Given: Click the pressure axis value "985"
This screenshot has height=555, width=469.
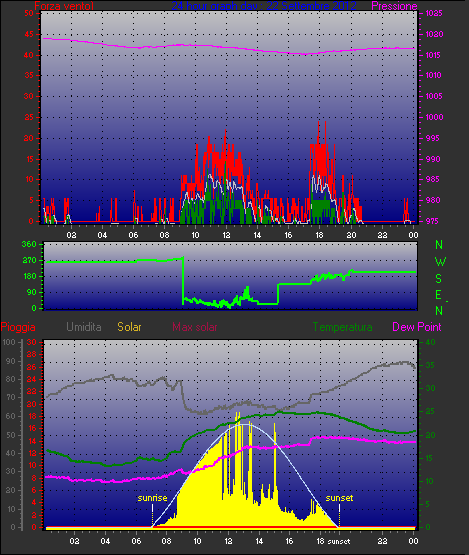Looking at the screenshot, I should pyautogui.click(x=434, y=179).
